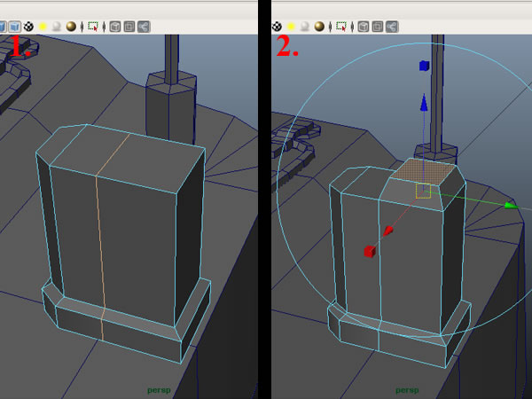Enable high quality rendering in viewport 1
532x399 pixels.
[x=71, y=27]
